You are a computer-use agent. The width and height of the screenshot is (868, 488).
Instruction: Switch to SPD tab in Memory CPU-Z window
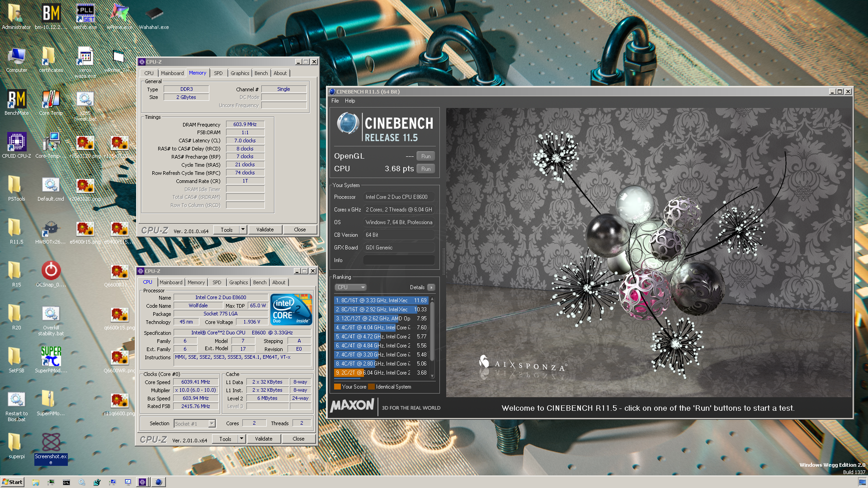(218, 73)
